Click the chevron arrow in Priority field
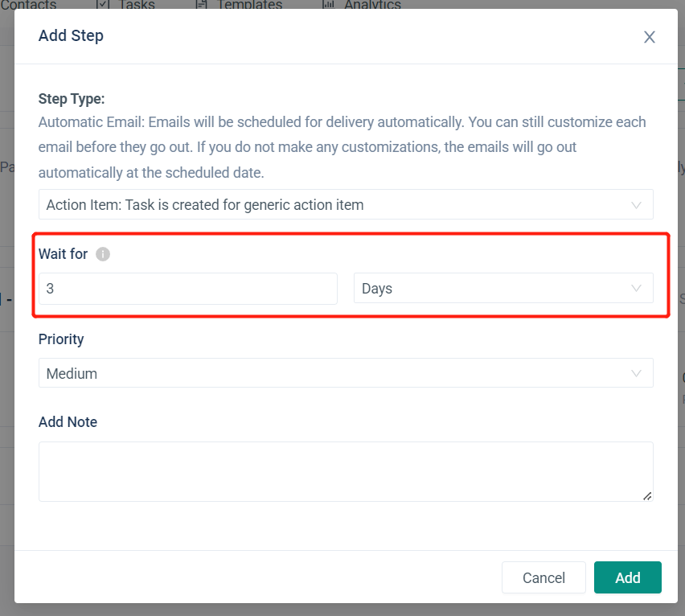 point(637,373)
